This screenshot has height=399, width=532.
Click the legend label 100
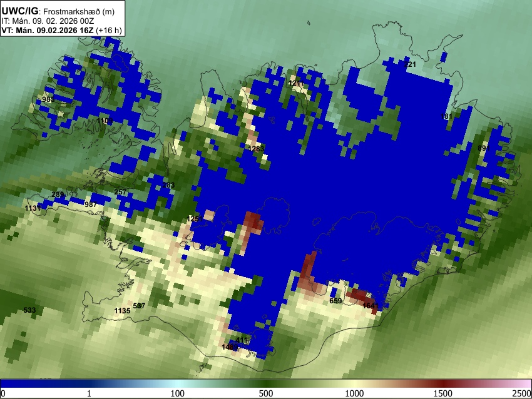[x=177, y=393]
